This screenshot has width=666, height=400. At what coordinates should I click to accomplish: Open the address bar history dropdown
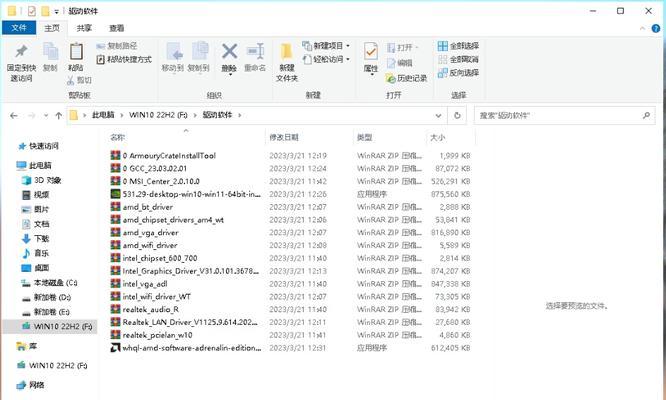(x=438, y=115)
